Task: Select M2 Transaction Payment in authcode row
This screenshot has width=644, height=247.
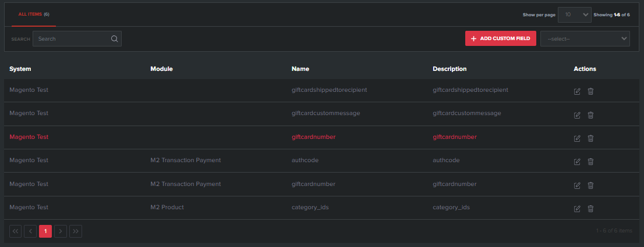Action: pyautogui.click(x=186, y=160)
